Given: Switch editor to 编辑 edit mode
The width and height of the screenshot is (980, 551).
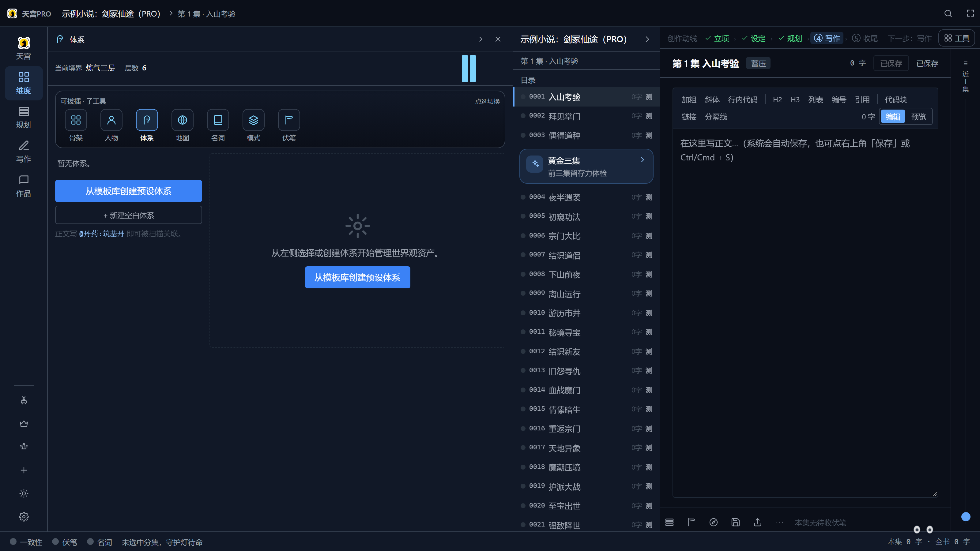Looking at the screenshot, I should 892,117.
